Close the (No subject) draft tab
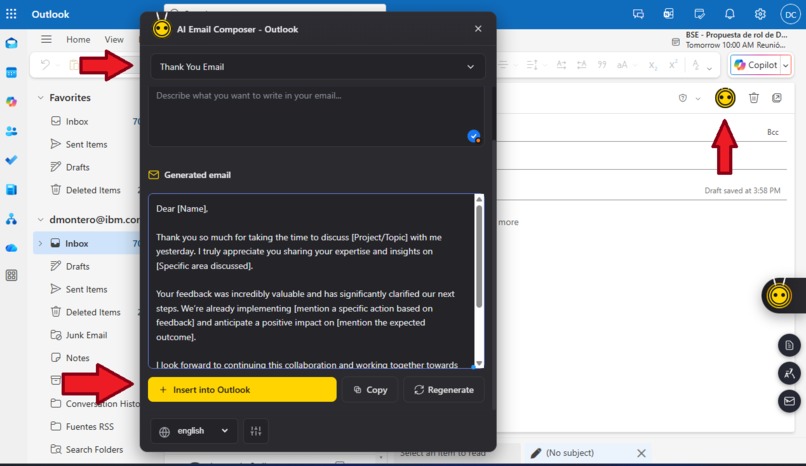The width and height of the screenshot is (806, 466). click(641, 453)
